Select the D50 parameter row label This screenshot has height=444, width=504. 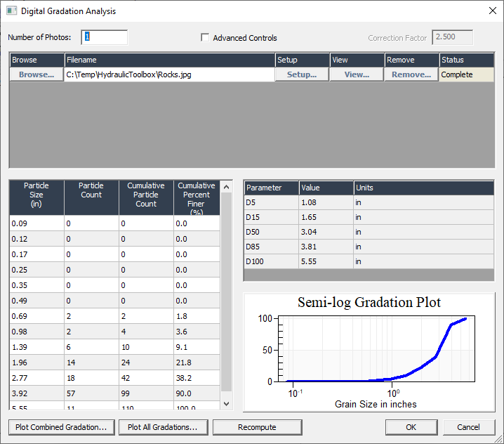[x=271, y=232]
